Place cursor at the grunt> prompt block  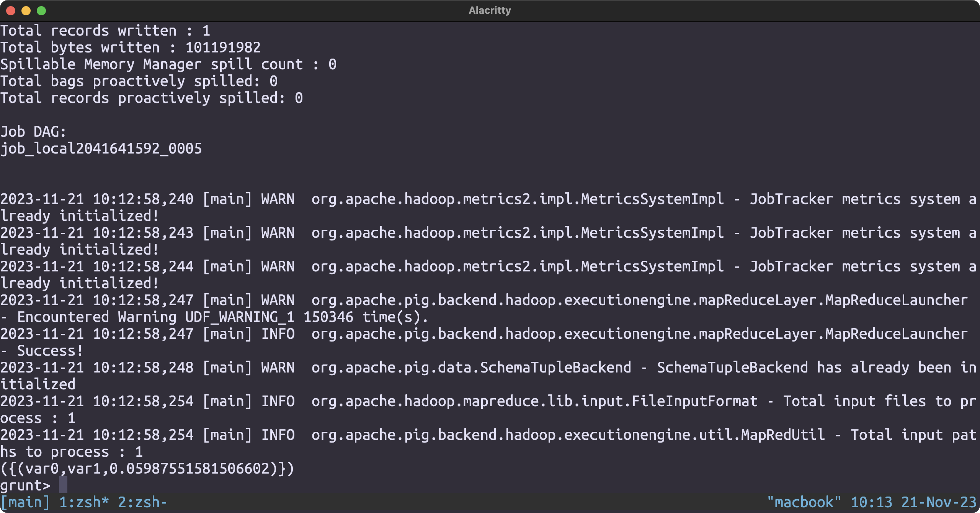(x=63, y=485)
